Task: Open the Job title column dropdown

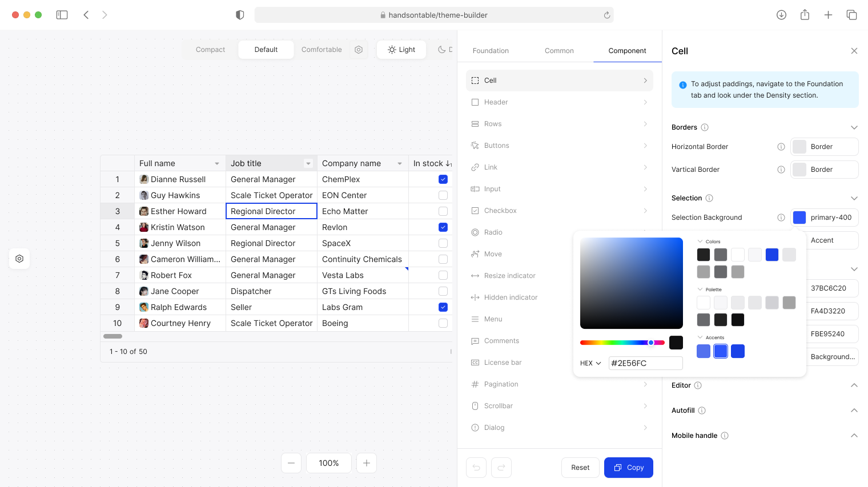Action: [308, 163]
